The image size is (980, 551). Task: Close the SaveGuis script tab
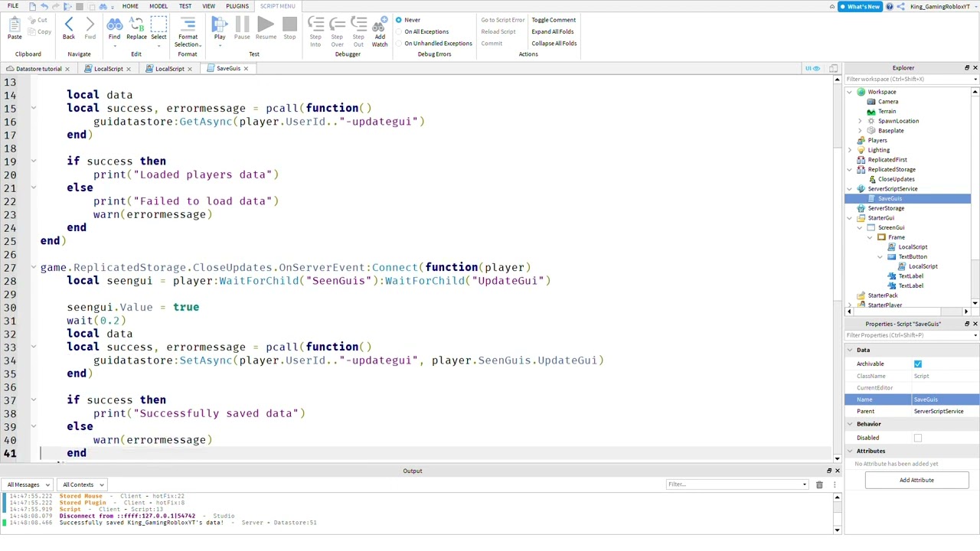coord(246,69)
